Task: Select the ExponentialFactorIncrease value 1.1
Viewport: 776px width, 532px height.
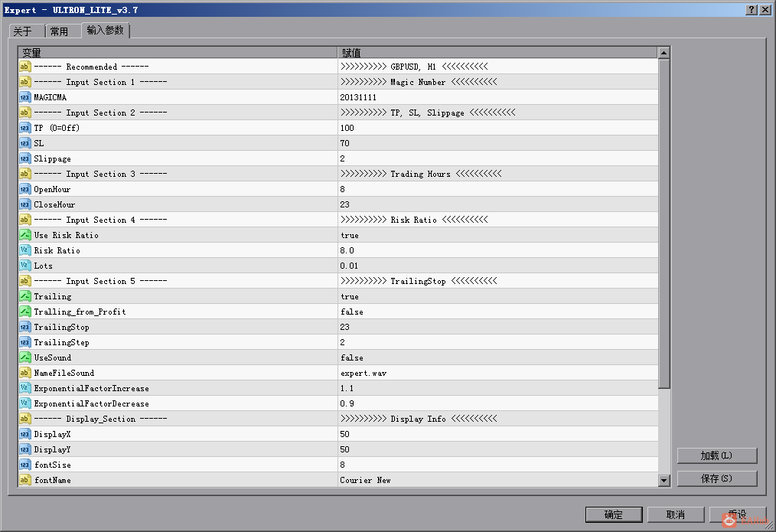Action: point(347,389)
